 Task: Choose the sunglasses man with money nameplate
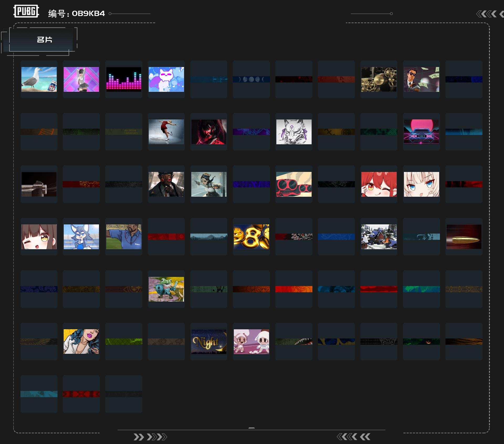click(421, 79)
